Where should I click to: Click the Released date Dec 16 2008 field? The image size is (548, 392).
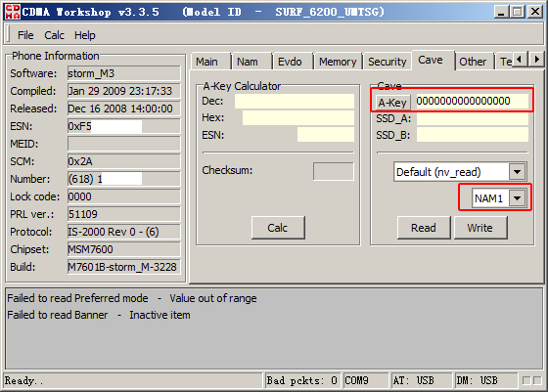pyautogui.click(x=124, y=109)
